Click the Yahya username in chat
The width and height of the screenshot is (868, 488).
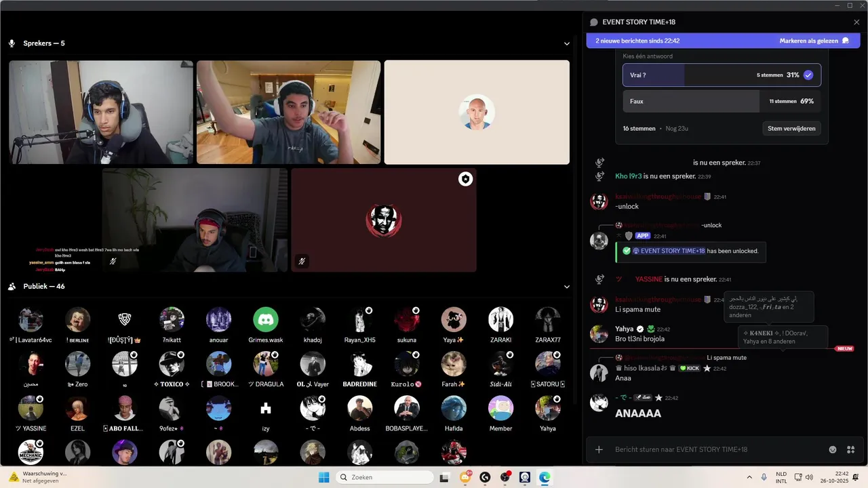[625, 329]
